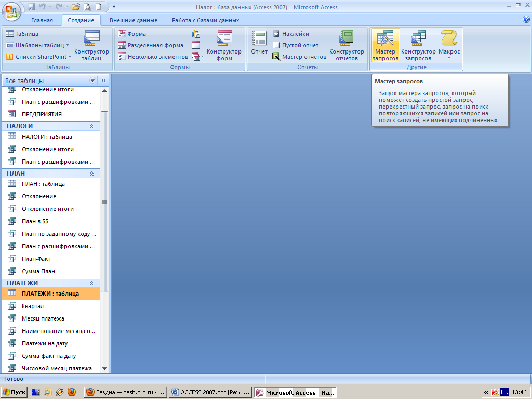This screenshot has width=532, height=399.
Task: Click the Форма button
Action: 132,34
